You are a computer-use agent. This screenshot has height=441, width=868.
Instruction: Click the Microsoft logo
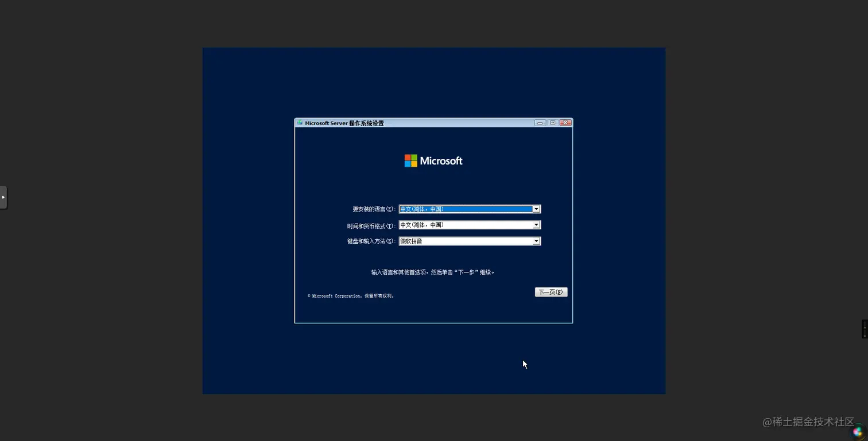pos(433,161)
